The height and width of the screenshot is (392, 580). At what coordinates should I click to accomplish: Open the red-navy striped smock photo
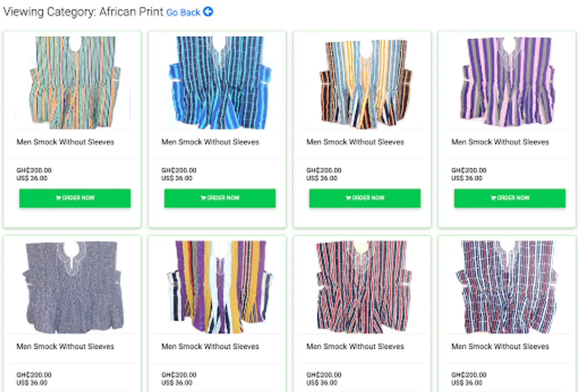362,287
